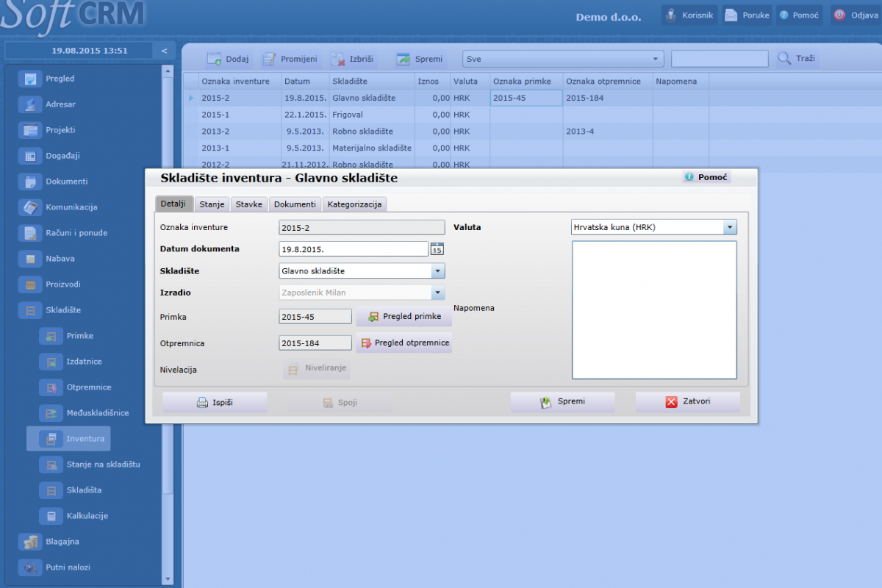Click the Skladište sidebar icon
This screenshot has width=882, height=588.
pyautogui.click(x=30, y=310)
